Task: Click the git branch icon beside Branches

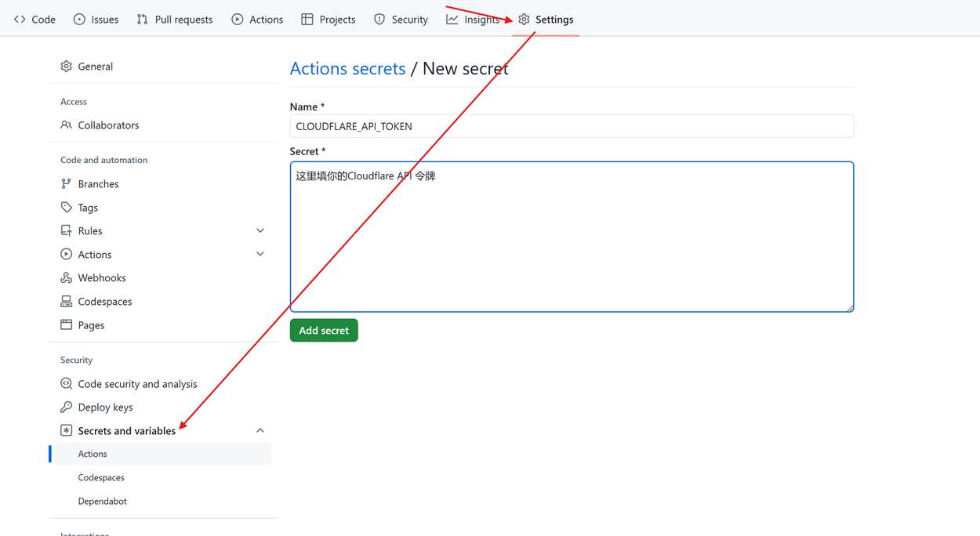Action: [66, 183]
